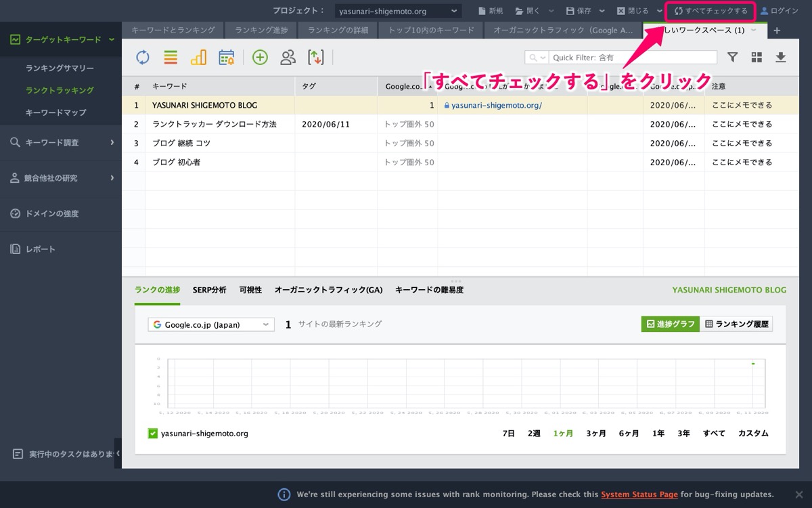
Task: Open the grid view columns icon
Action: coord(757,58)
